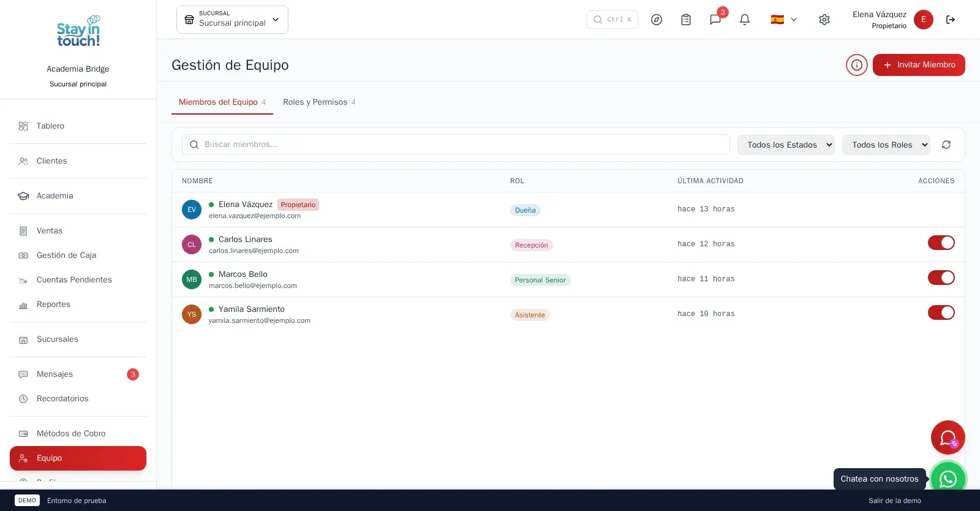Click the refresh icon beside role filter
Screen dimensions: 980x511
tap(946, 145)
